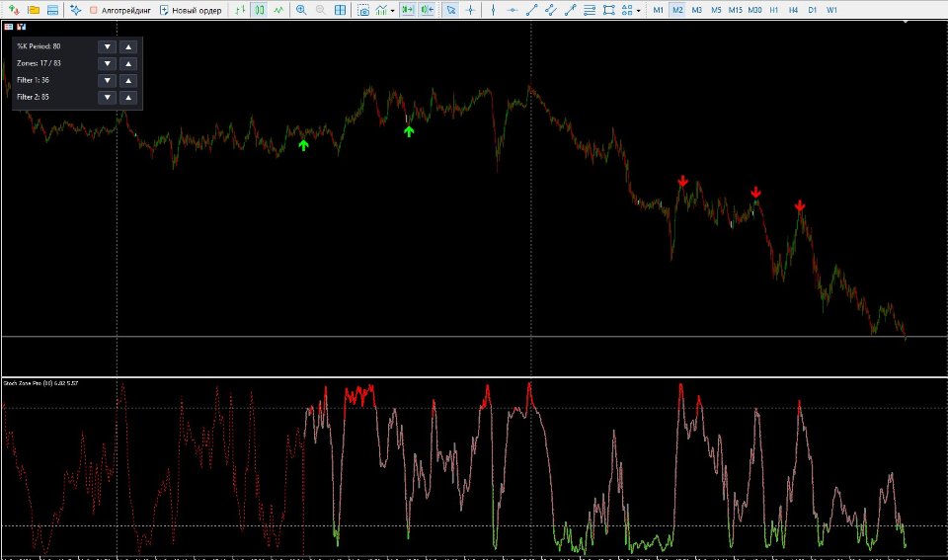
Task: Select the trendline drawing tool
Action: pyautogui.click(x=531, y=10)
